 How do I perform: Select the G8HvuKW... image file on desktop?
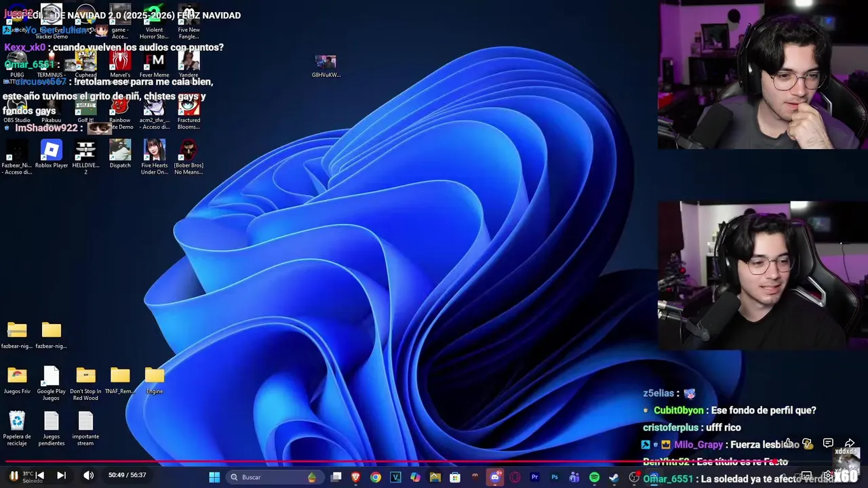pyautogui.click(x=325, y=66)
